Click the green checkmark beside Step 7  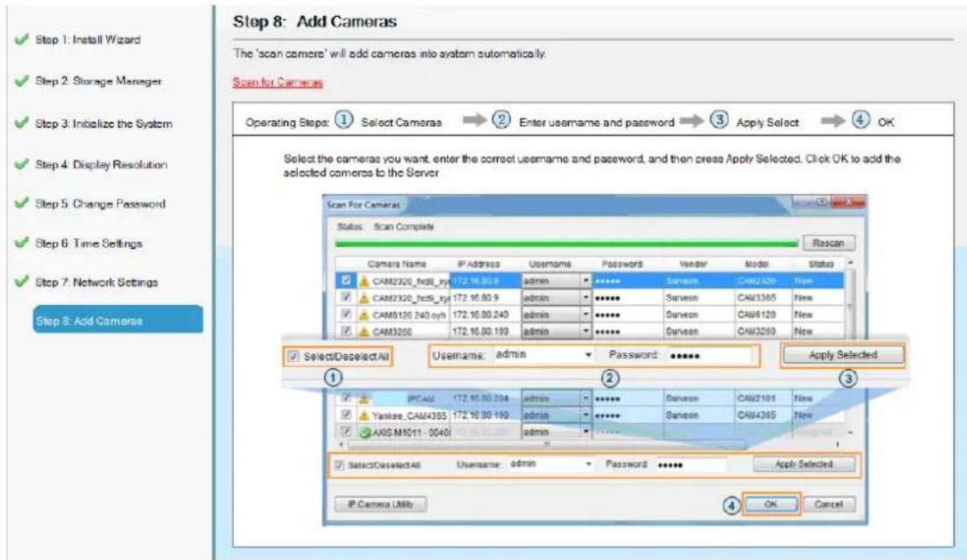coord(21,282)
